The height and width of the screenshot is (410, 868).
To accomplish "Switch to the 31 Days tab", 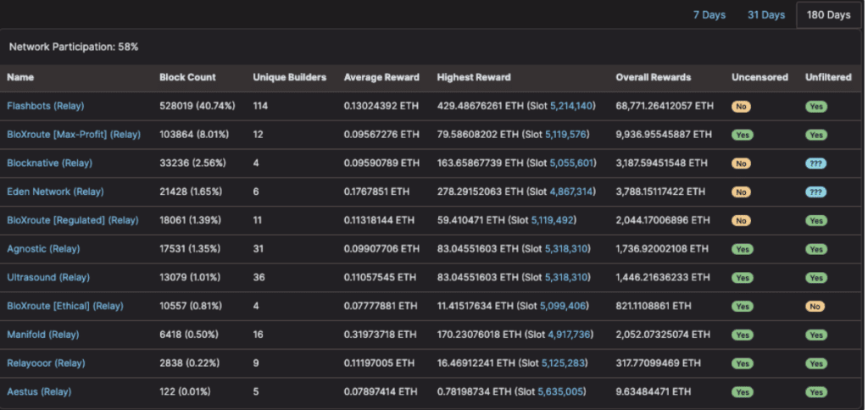I will (x=765, y=15).
